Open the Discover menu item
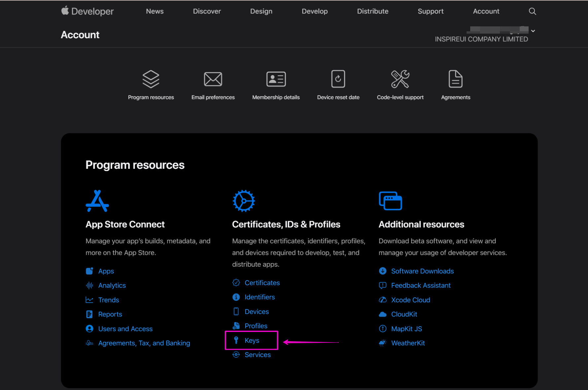Screen dimensions: 588x390 (207, 11)
